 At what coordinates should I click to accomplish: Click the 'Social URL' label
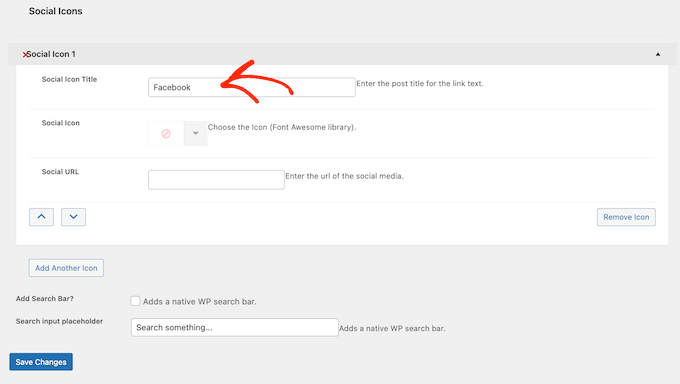[x=60, y=172]
